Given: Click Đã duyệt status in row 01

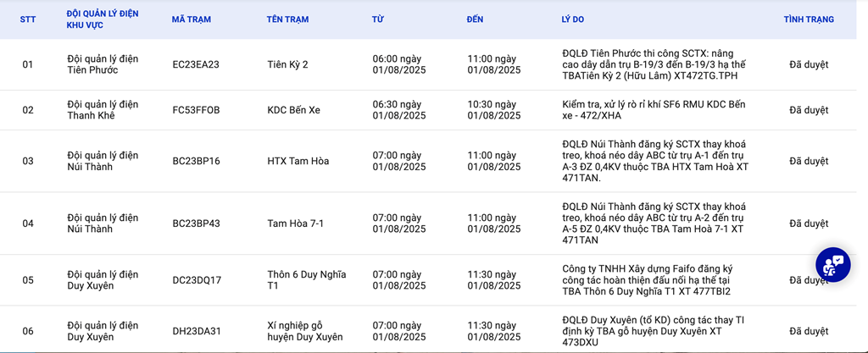Looking at the screenshot, I should (809, 64).
